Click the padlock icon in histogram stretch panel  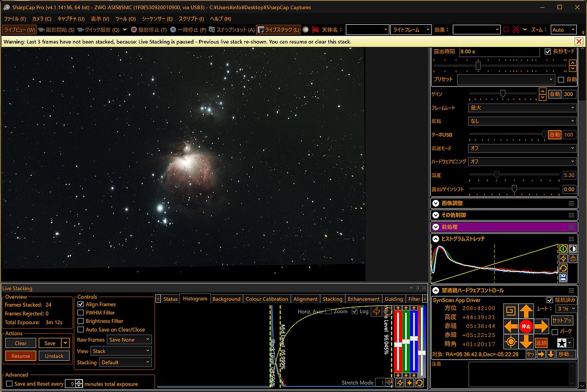(x=573, y=259)
